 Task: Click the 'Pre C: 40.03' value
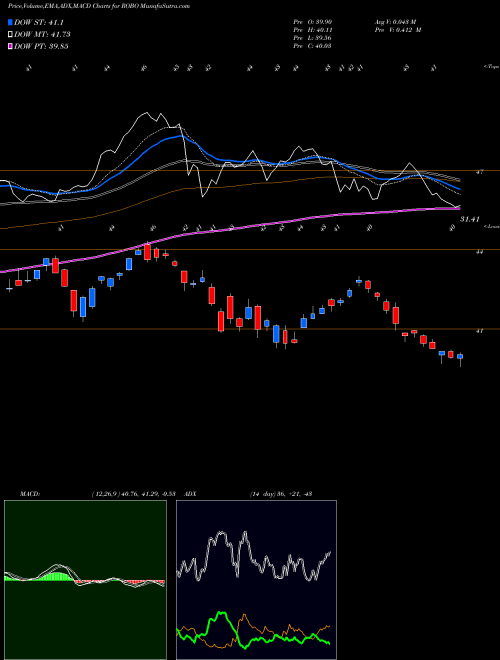click(x=313, y=46)
